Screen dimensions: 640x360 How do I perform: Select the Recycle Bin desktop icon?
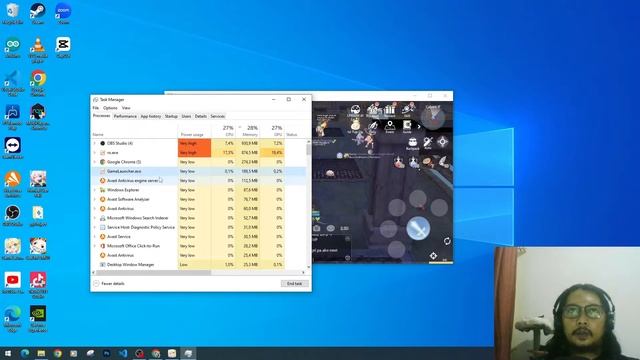tap(13, 13)
